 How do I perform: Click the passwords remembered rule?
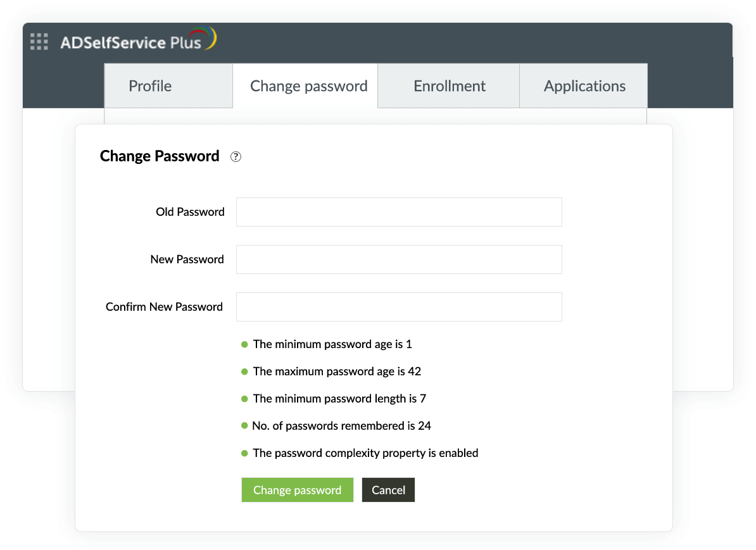click(341, 426)
